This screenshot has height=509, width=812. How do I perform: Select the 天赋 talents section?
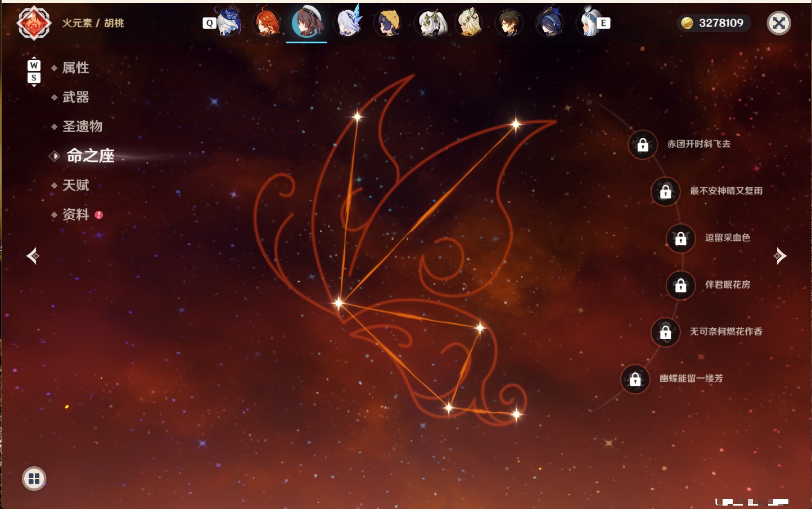point(75,185)
